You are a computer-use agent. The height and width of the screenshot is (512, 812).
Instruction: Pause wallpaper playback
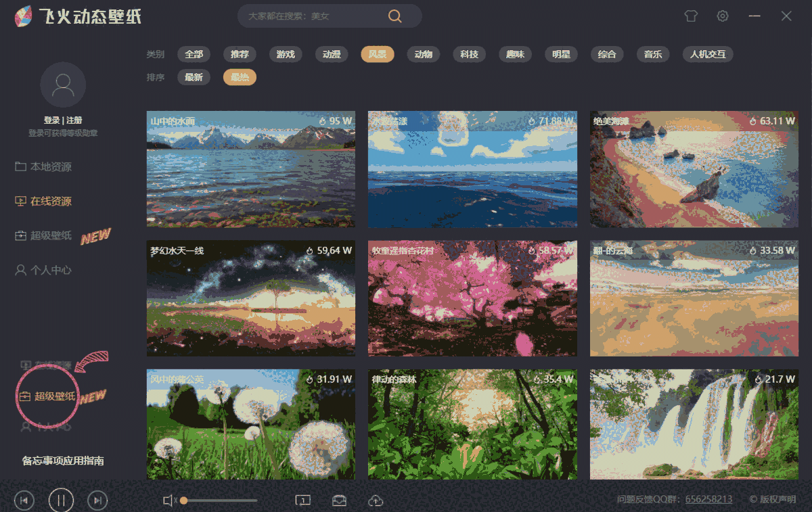tap(61, 501)
